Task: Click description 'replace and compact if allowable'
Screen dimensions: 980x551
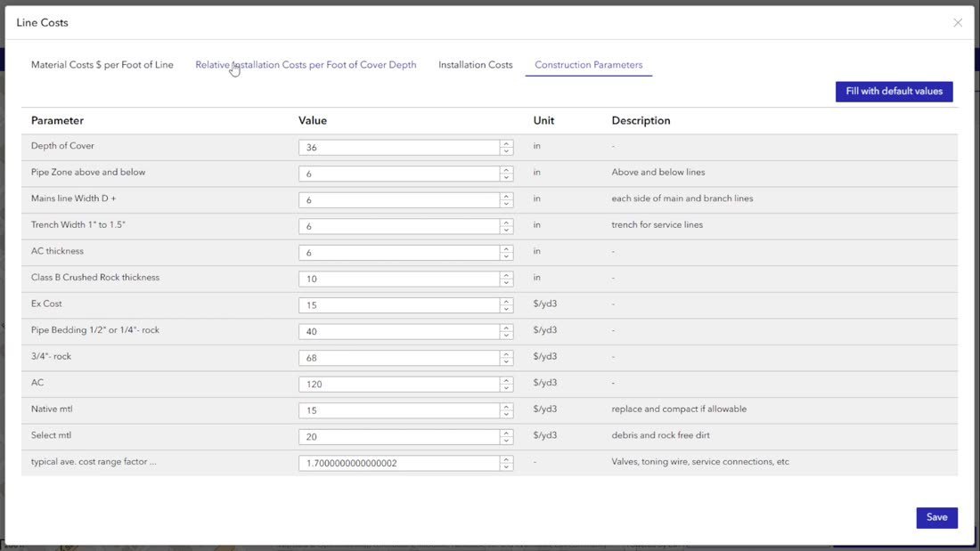Action: point(679,409)
